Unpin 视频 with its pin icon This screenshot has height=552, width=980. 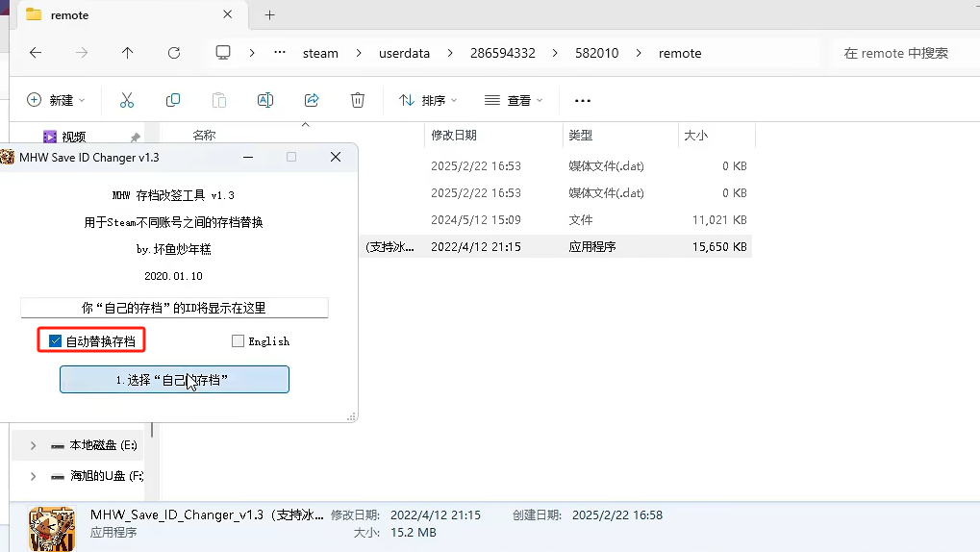point(135,137)
